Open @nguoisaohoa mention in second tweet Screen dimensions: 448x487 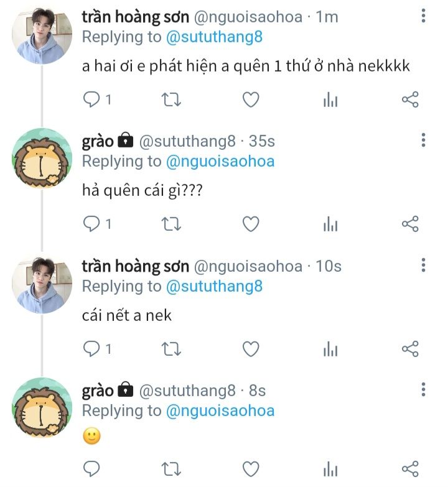click(x=220, y=162)
